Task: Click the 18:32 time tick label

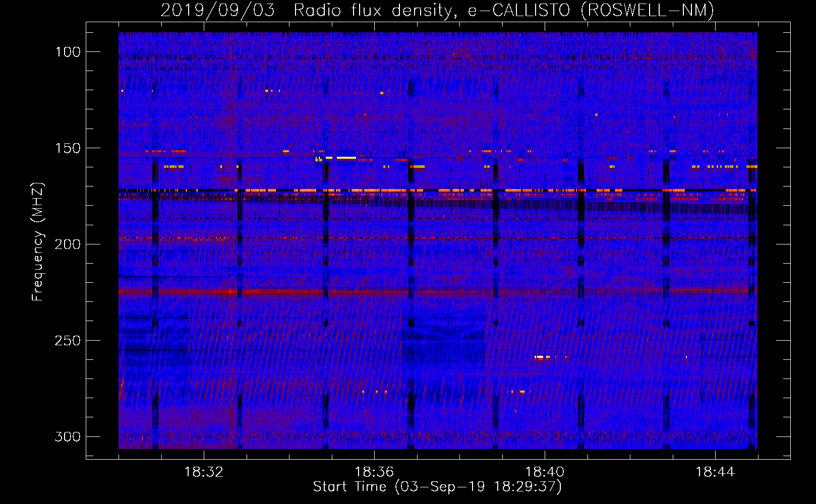Action: coord(204,472)
